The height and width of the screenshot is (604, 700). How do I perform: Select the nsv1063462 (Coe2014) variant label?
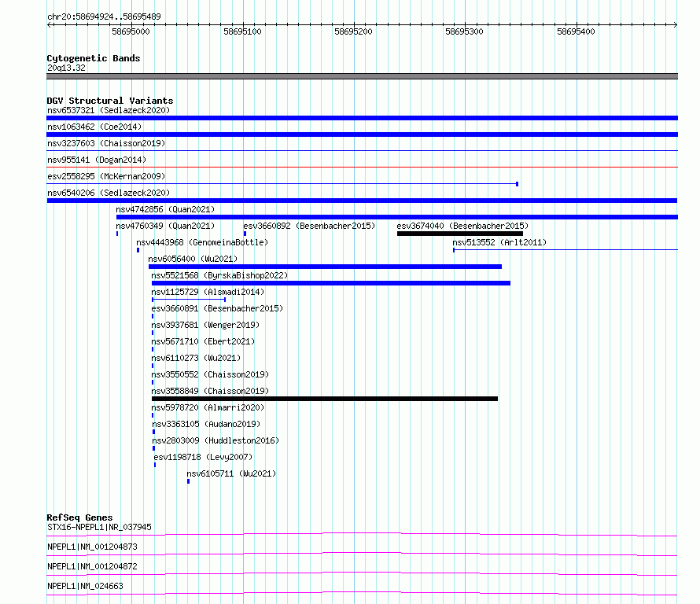pos(94,127)
